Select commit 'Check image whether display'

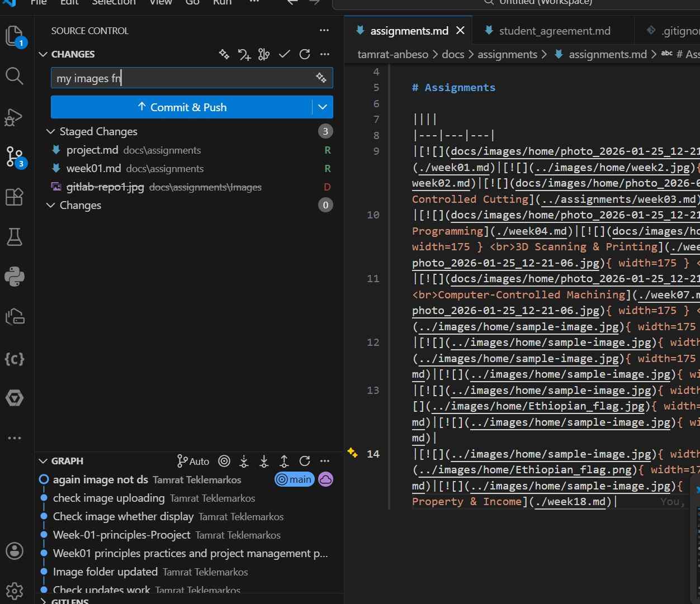pyautogui.click(x=190, y=516)
